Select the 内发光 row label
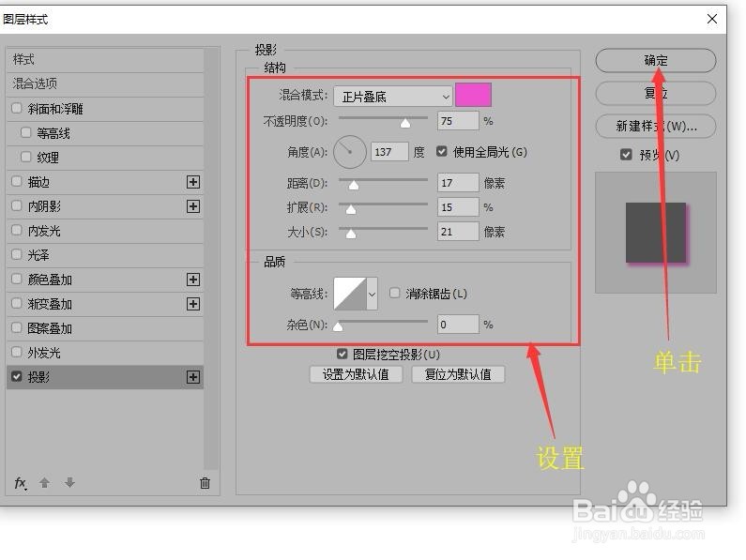This screenshot has width=746, height=560. click(x=44, y=232)
